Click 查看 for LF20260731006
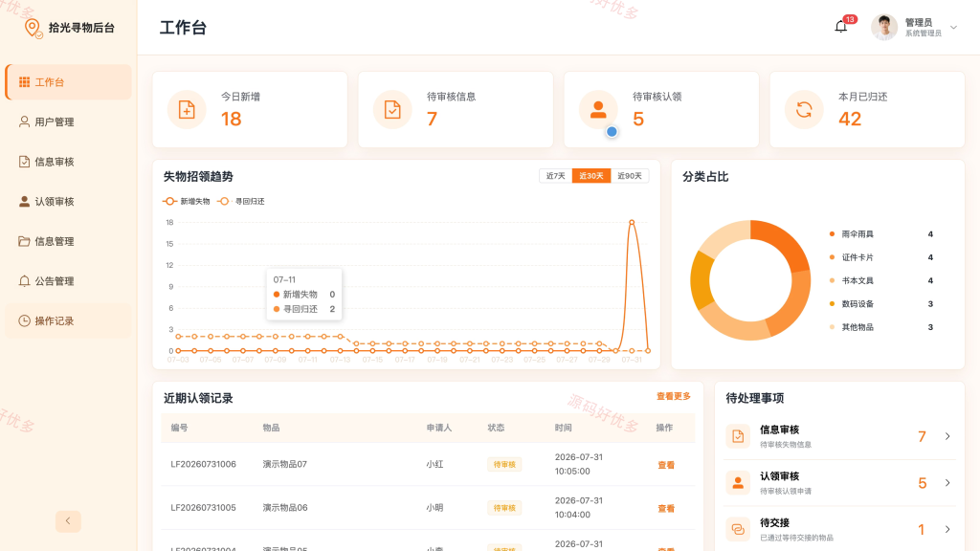 click(666, 465)
